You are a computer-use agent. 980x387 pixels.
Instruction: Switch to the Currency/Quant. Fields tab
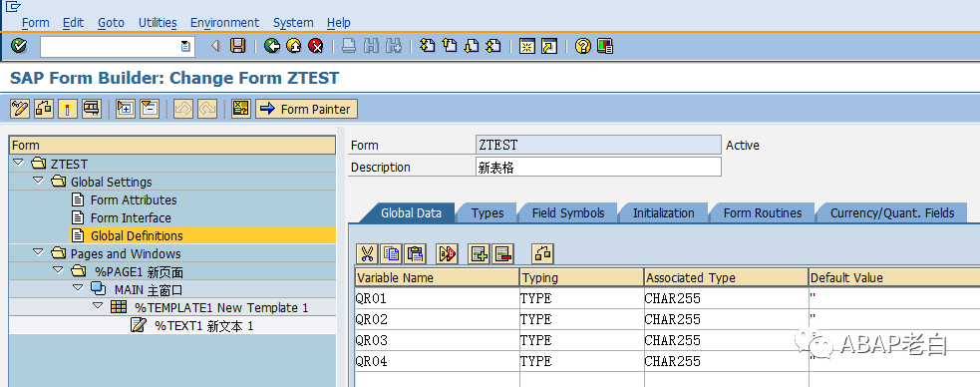click(892, 213)
